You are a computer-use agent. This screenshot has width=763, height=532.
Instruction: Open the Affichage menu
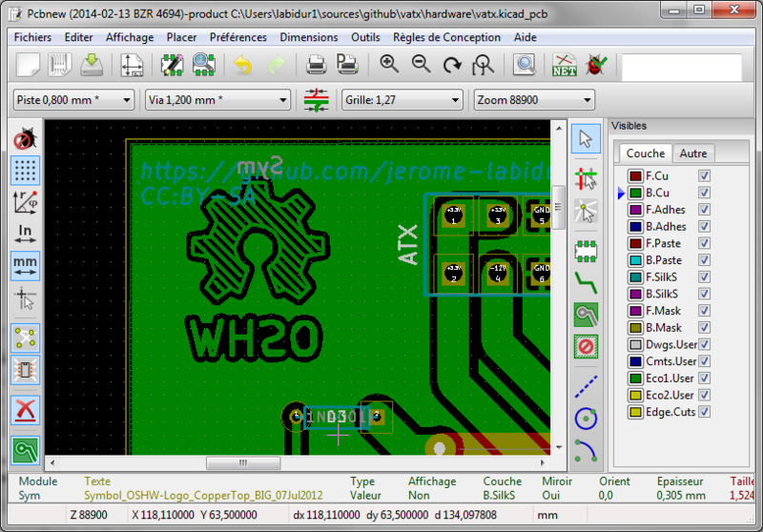(x=130, y=37)
